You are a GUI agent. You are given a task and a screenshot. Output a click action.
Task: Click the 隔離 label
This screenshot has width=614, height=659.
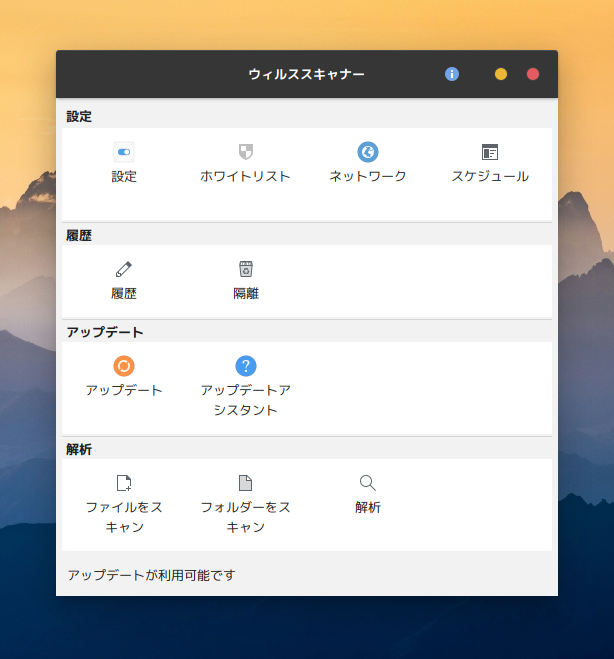coord(246,293)
